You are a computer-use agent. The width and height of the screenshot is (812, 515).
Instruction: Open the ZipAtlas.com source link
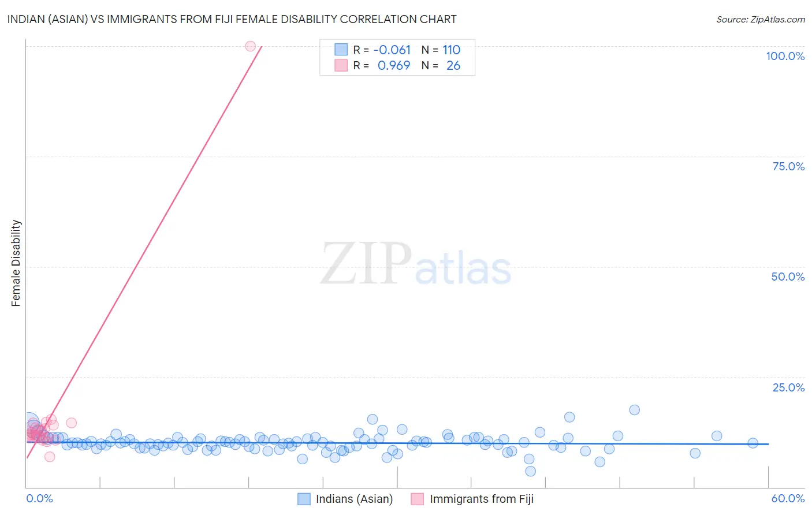click(761, 19)
